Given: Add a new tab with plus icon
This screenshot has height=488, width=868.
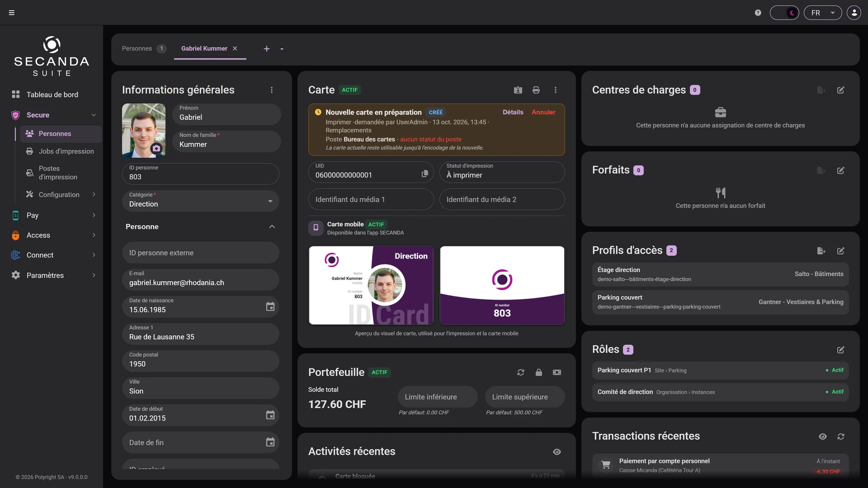Looking at the screenshot, I should click(x=267, y=49).
